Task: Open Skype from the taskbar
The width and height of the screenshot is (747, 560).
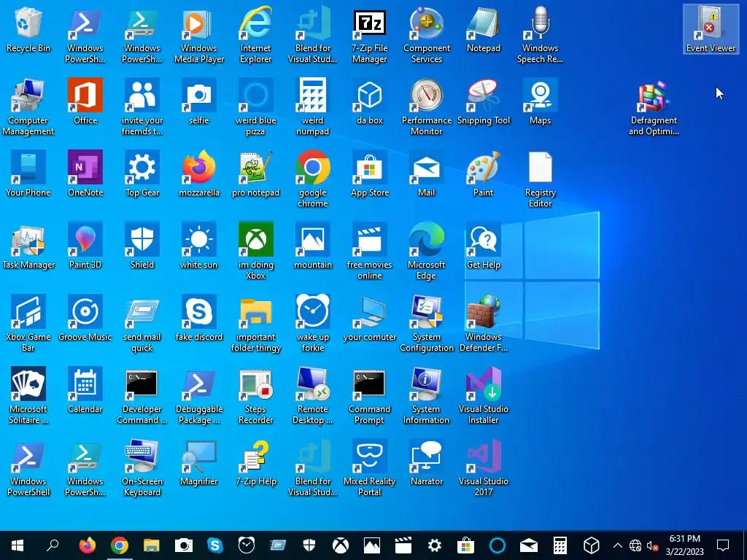Action: point(215,545)
